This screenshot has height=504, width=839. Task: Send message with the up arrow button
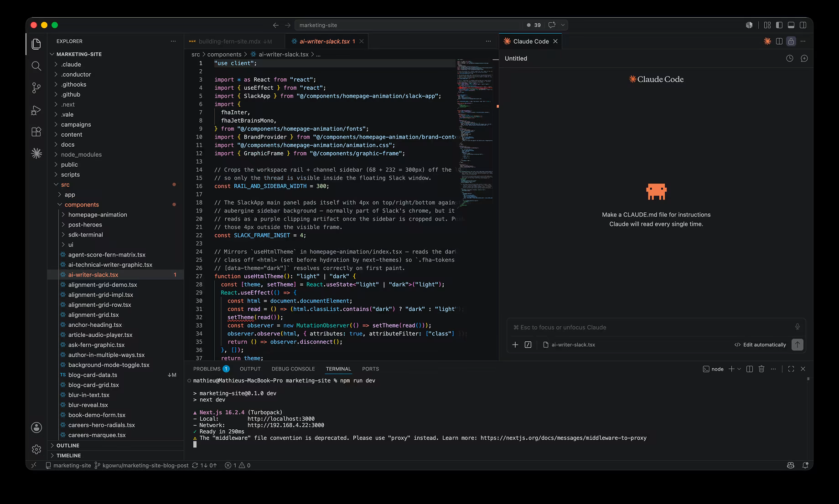798,345
